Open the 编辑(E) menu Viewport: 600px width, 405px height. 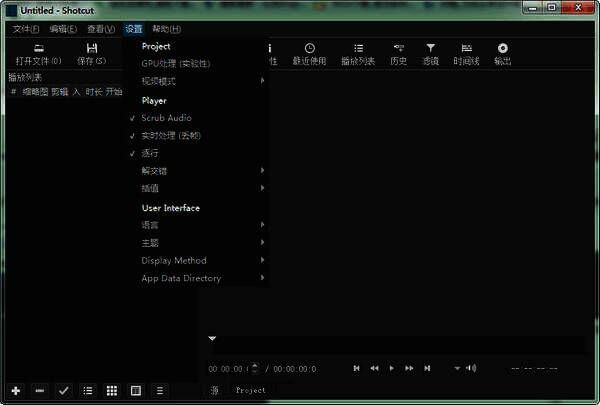pyautogui.click(x=63, y=29)
